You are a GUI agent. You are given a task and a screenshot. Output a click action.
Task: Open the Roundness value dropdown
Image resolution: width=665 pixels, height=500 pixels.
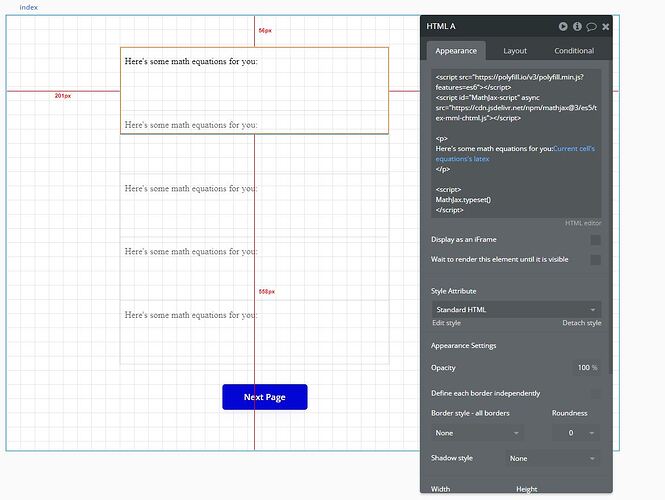pyautogui.click(x=576, y=433)
